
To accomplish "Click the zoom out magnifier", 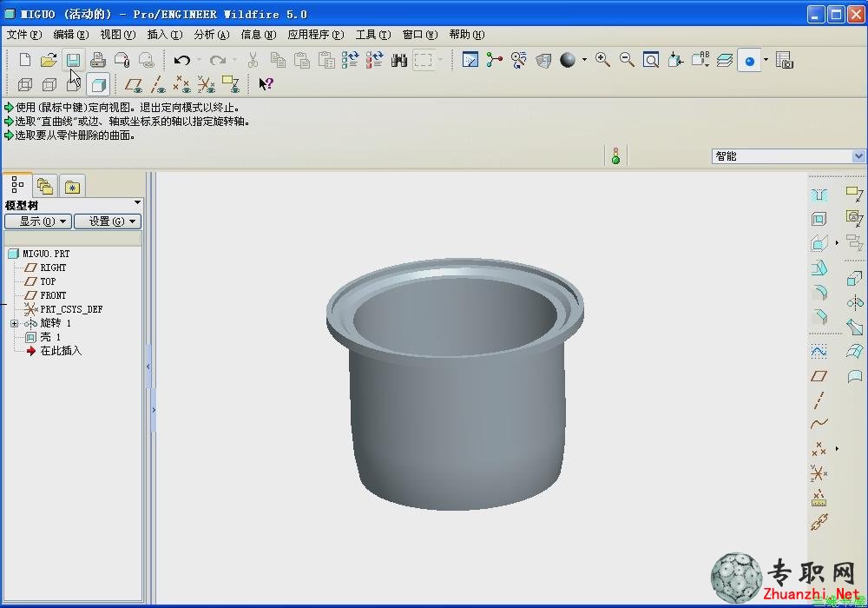I will pyautogui.click(x=628, y=60).
